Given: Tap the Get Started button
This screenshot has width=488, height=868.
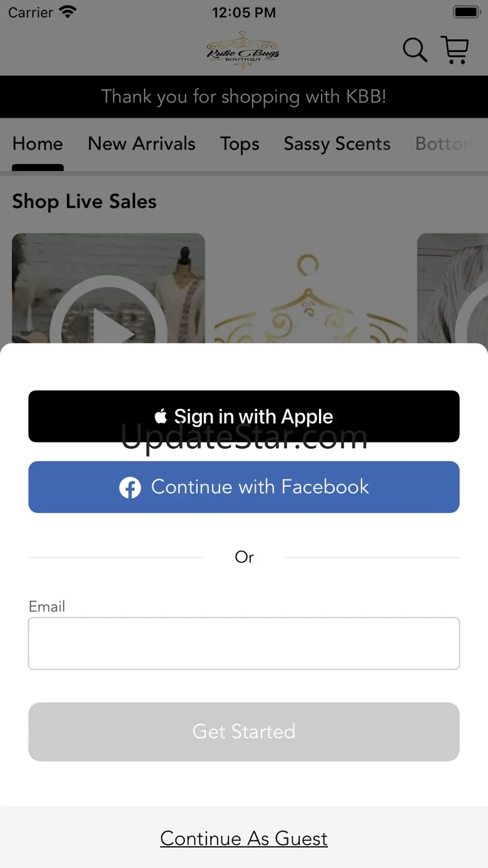Looking at the screenshot, I should pos(244,732).
